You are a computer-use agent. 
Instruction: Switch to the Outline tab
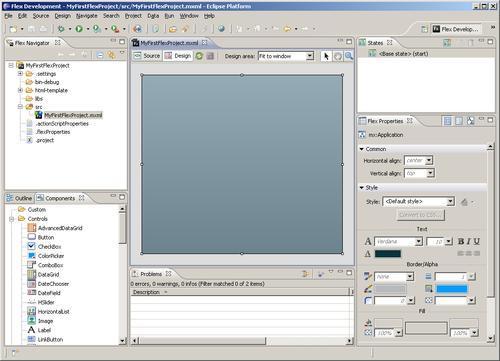19,198
